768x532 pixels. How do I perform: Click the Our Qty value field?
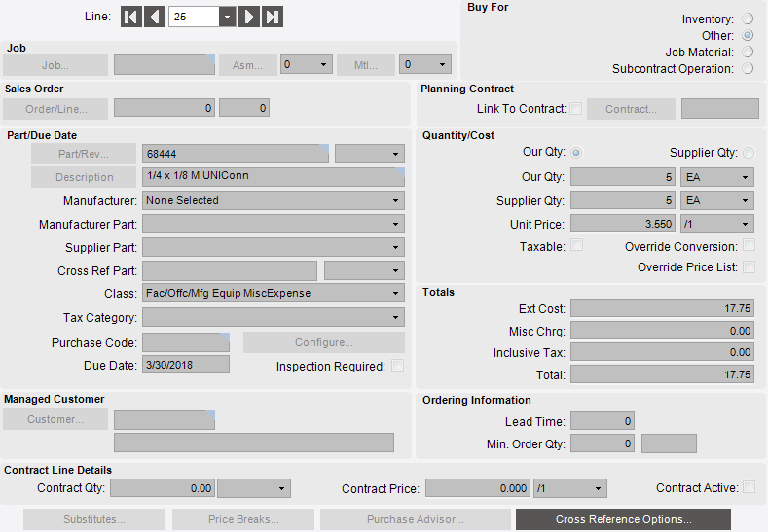[x=623, y=177]
